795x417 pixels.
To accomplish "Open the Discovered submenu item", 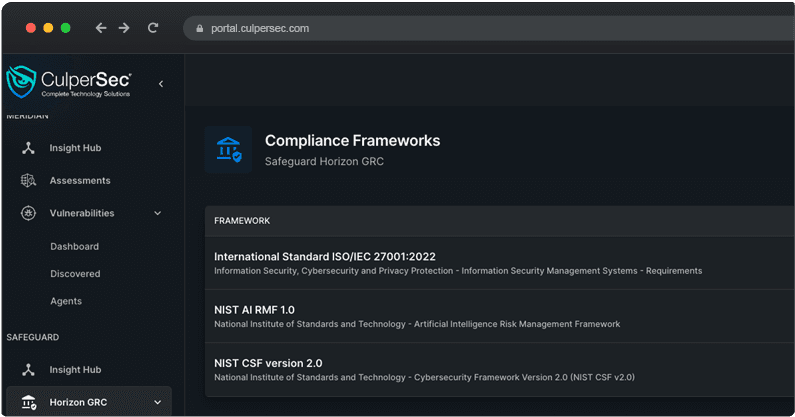I will pos(75,274).
